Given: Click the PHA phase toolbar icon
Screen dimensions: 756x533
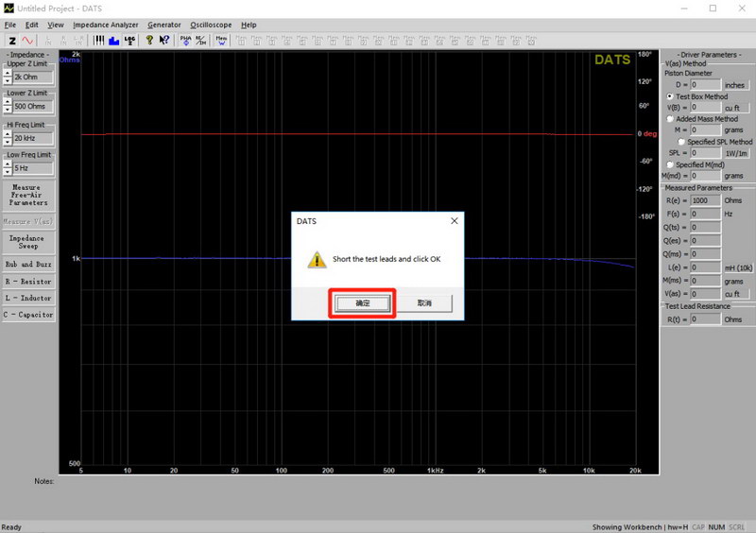Looking at the screenshot, I should coord(185,41).
